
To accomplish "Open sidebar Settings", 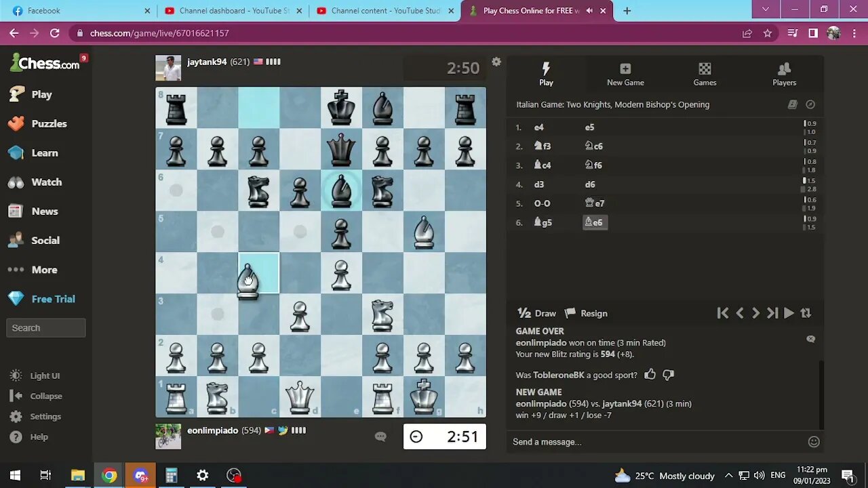I will (36, 416).
